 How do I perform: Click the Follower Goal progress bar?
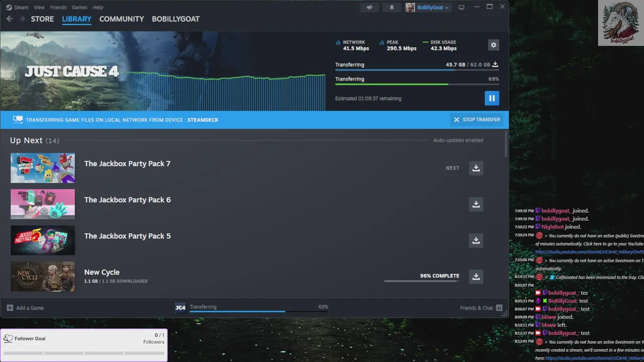84,353
